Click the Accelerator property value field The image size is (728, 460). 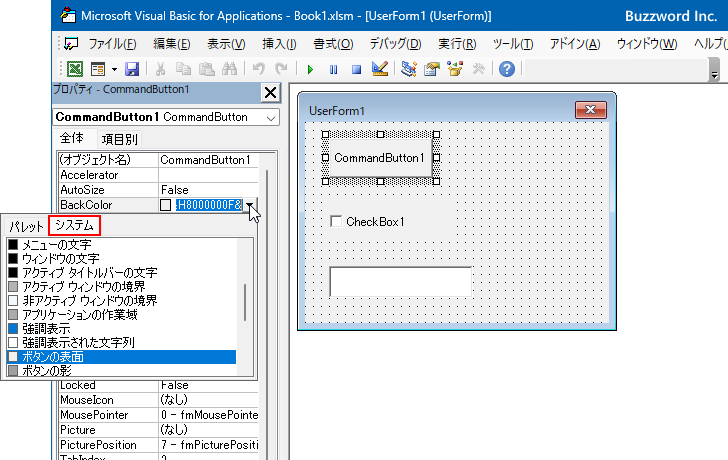pyautogui.click(x=208, y=175)
